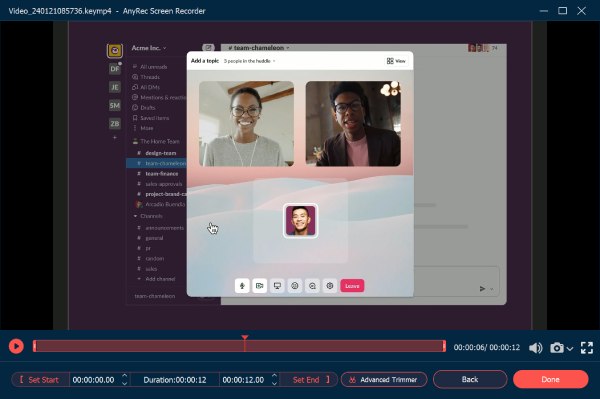The height and width of the screenshot is (399, 600).
Task: Click the compose new message icon
Action: pos(208,48)
